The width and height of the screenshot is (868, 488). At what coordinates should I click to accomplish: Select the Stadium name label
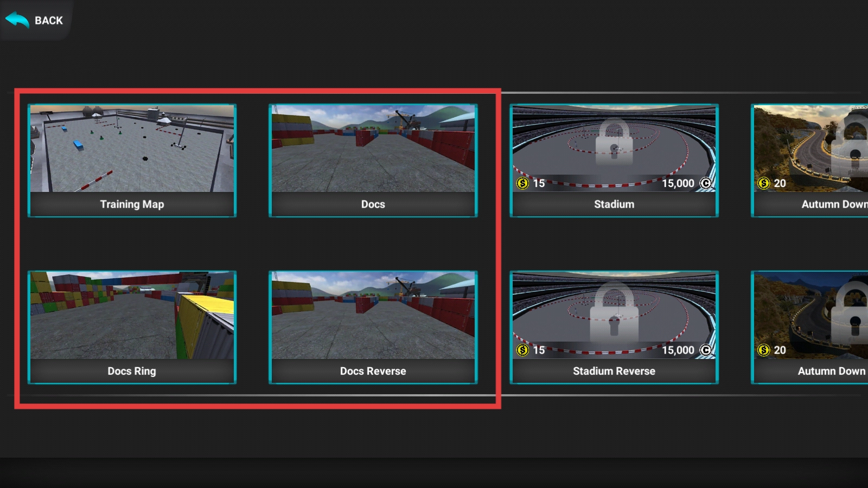614,204
